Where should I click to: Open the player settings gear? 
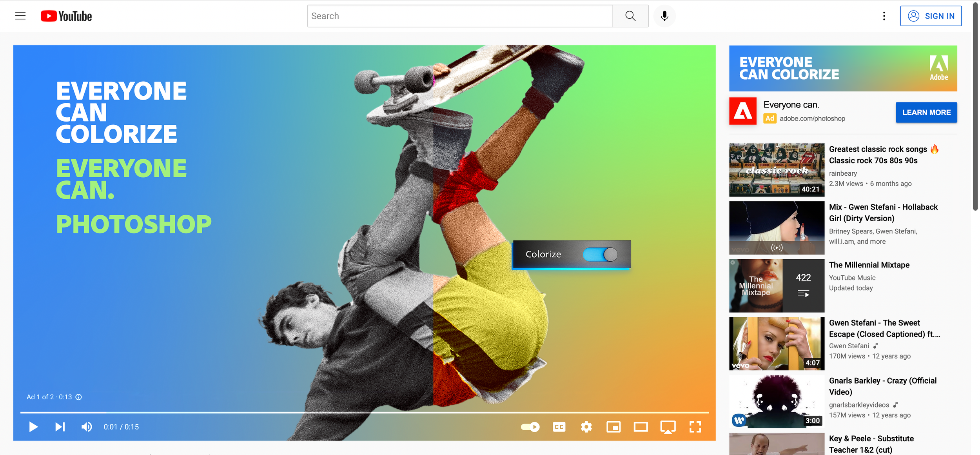[x=586, y=427]
